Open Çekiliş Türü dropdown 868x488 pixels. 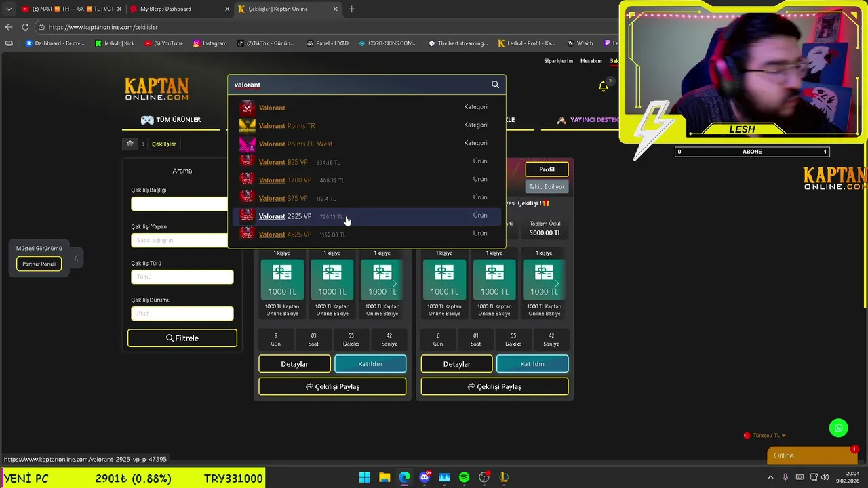coord(182,277)
